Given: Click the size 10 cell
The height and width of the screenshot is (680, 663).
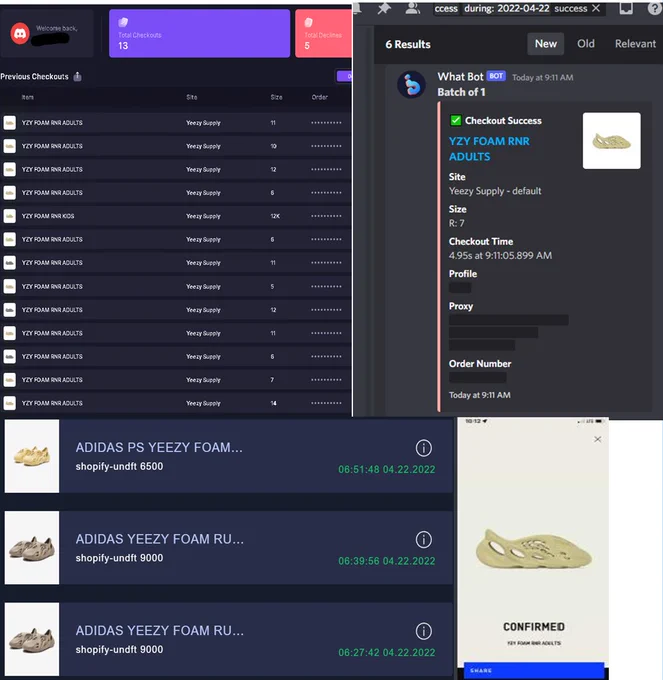Looking at the screenshot, I should (x=274, y=146).
